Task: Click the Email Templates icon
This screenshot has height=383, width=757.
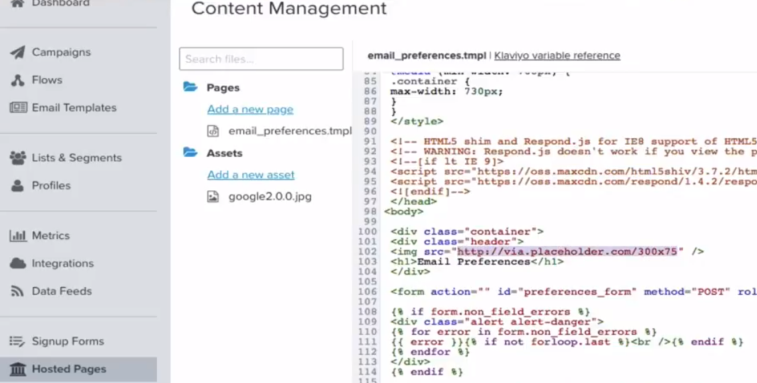Action: (18, 107)
